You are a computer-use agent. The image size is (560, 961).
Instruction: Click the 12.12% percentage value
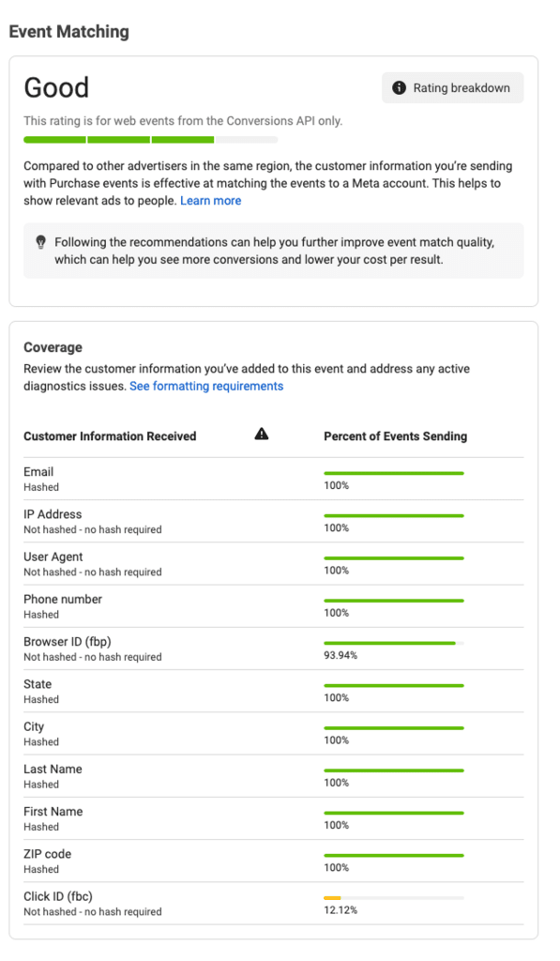[x=341, y=910]
